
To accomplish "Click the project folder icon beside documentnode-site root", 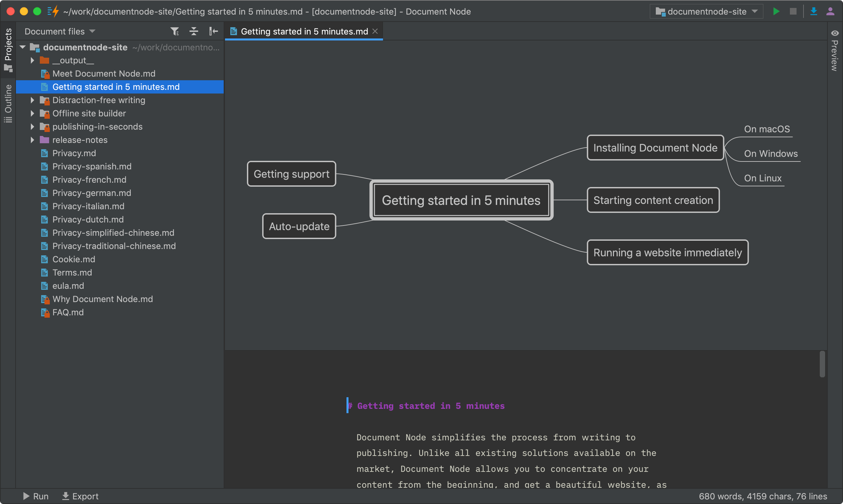I will (x=35, y=47).
